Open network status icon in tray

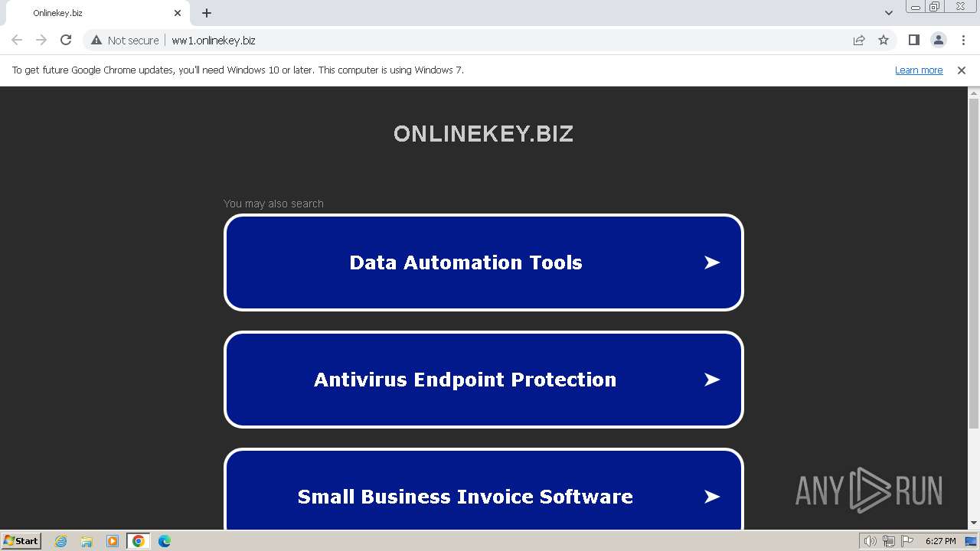889,541
